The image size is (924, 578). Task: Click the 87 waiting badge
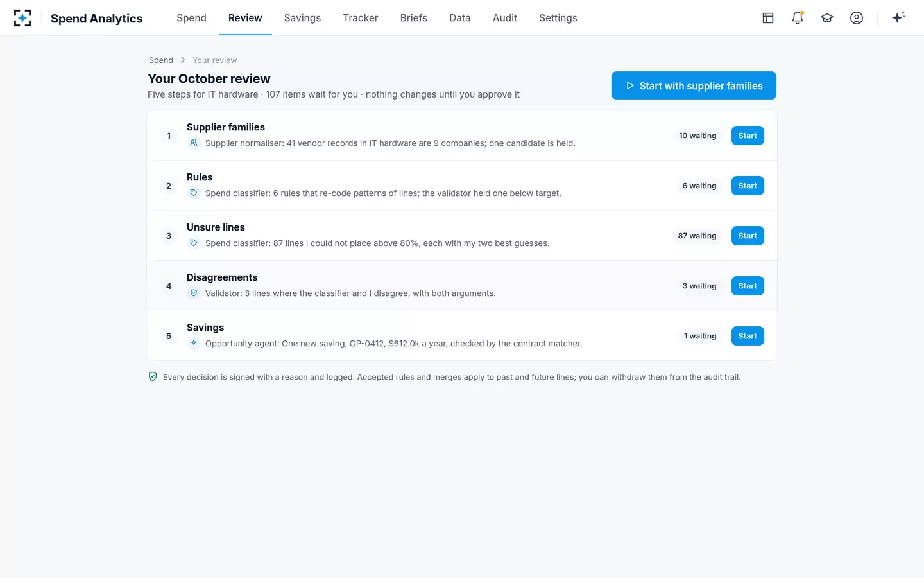697,236
